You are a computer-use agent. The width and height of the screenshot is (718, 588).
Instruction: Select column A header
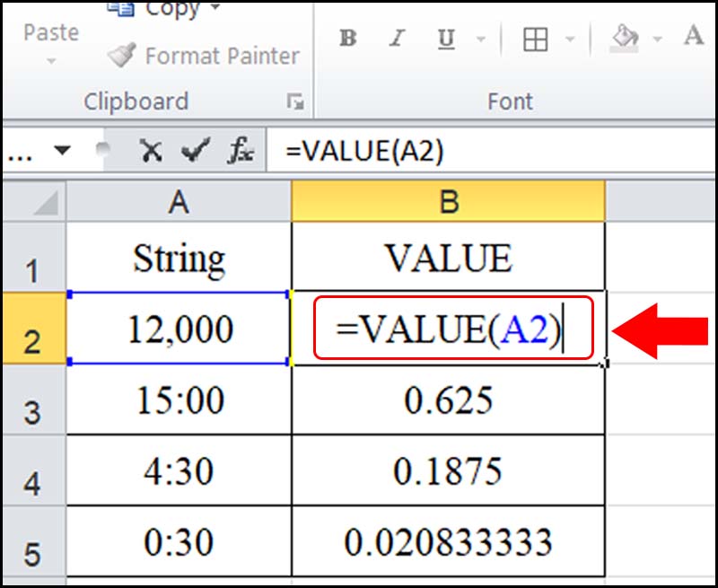tap(179, 201)
